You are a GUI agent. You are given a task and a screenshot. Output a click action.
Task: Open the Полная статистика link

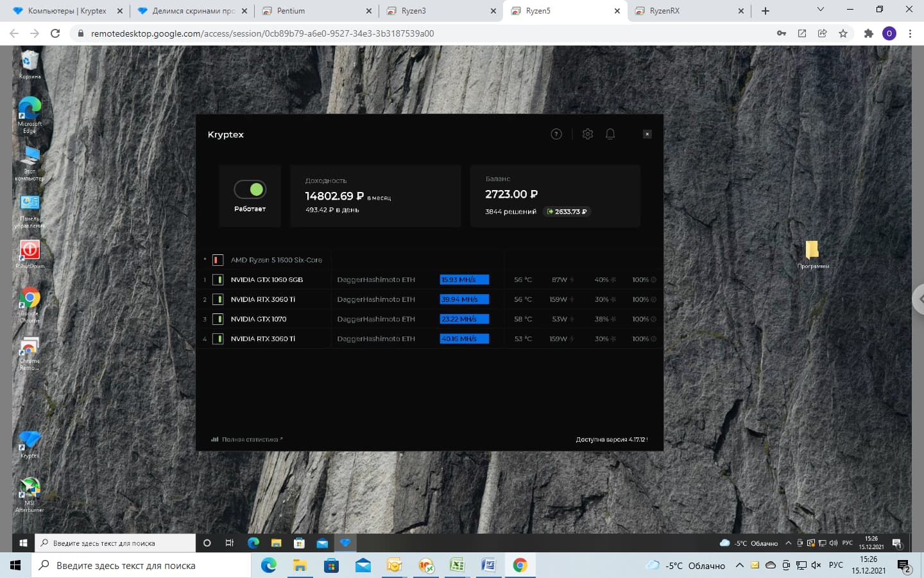pos(247,439)
